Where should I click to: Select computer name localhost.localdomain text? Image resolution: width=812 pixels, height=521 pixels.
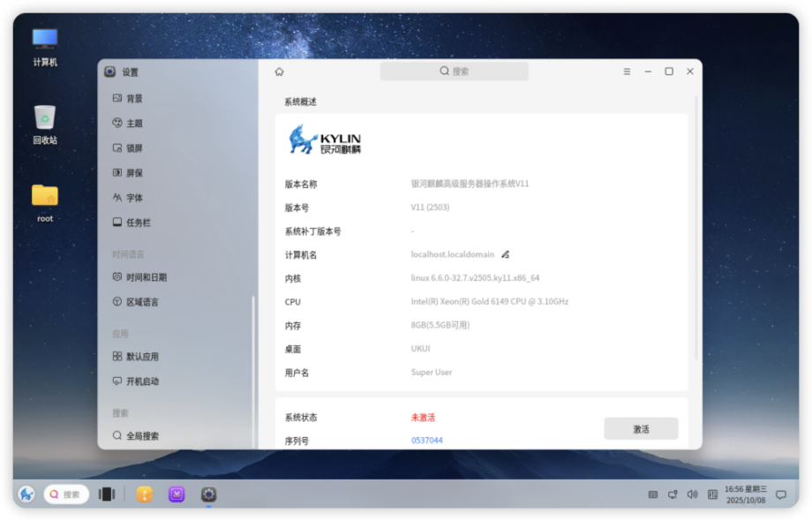[x=453, y=254]
